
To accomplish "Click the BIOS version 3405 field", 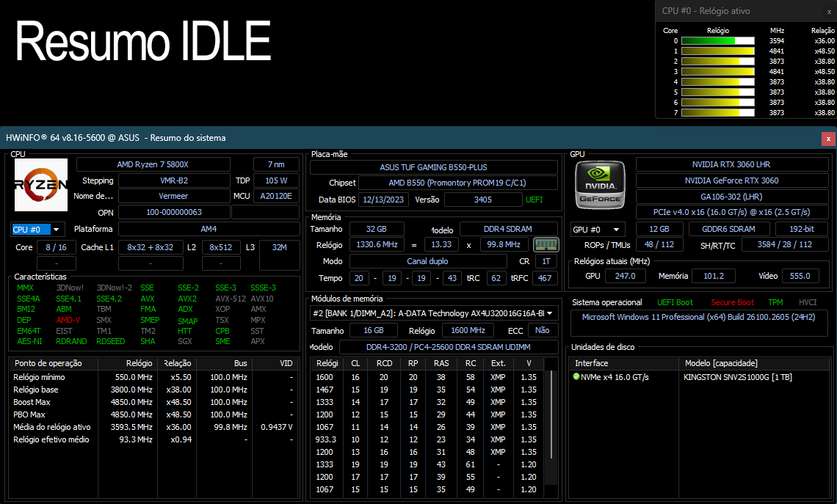I will pos(483,200).
